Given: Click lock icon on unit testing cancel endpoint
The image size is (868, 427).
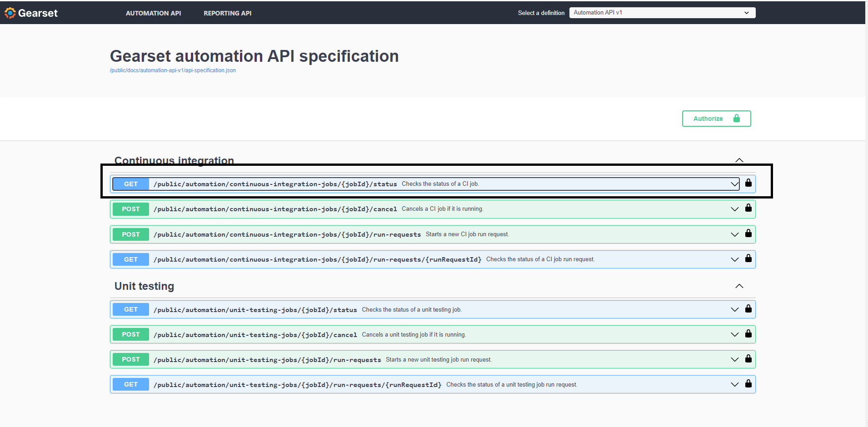Looking at the screenshot, I should [748, 334].
